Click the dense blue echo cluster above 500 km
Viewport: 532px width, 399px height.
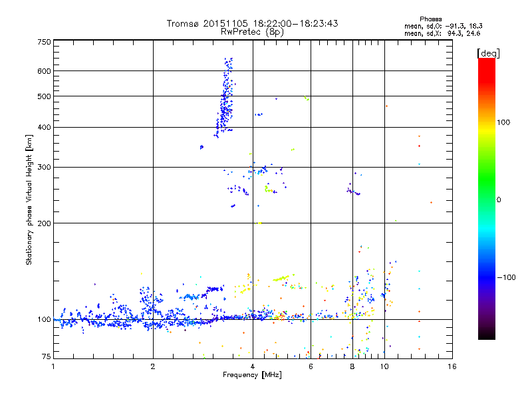(x=227, y=76)
